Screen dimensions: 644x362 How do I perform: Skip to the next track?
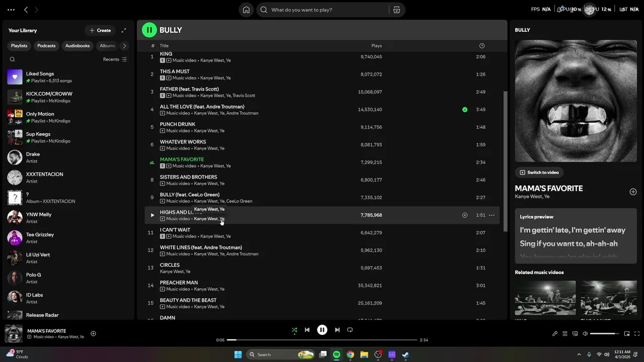pos(337,330)
